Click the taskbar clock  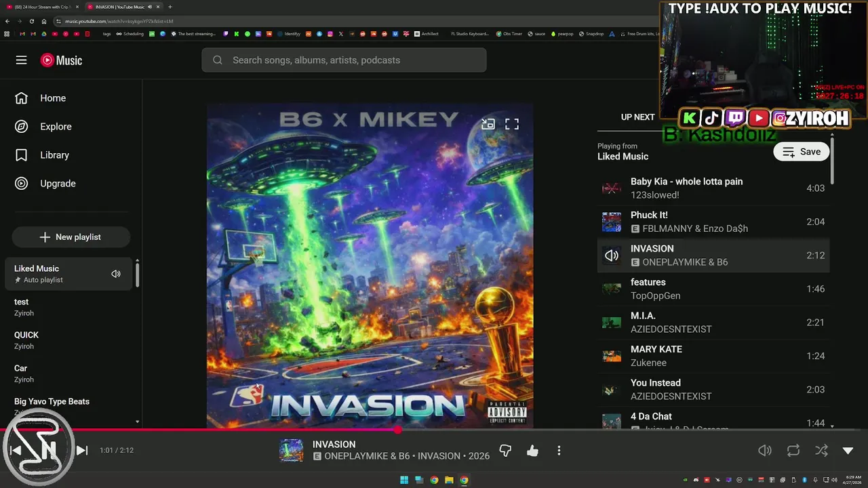pyautogui.click(x=852, y=480)
